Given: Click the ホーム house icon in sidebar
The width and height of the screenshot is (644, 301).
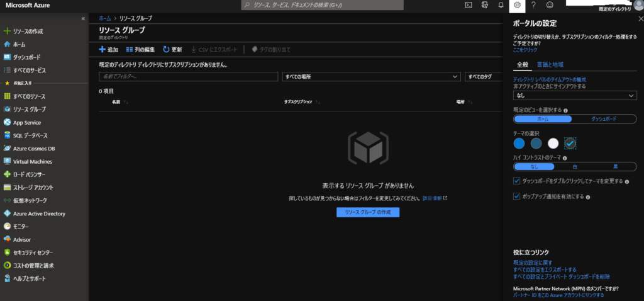Looking at the screenshot, I should 7,44.
